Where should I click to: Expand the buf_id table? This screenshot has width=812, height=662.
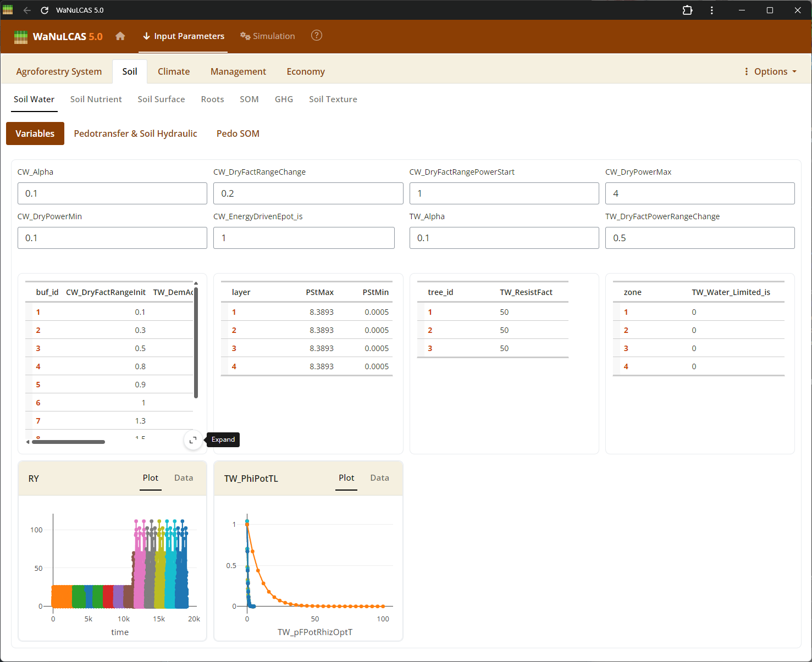click(193, 440)
